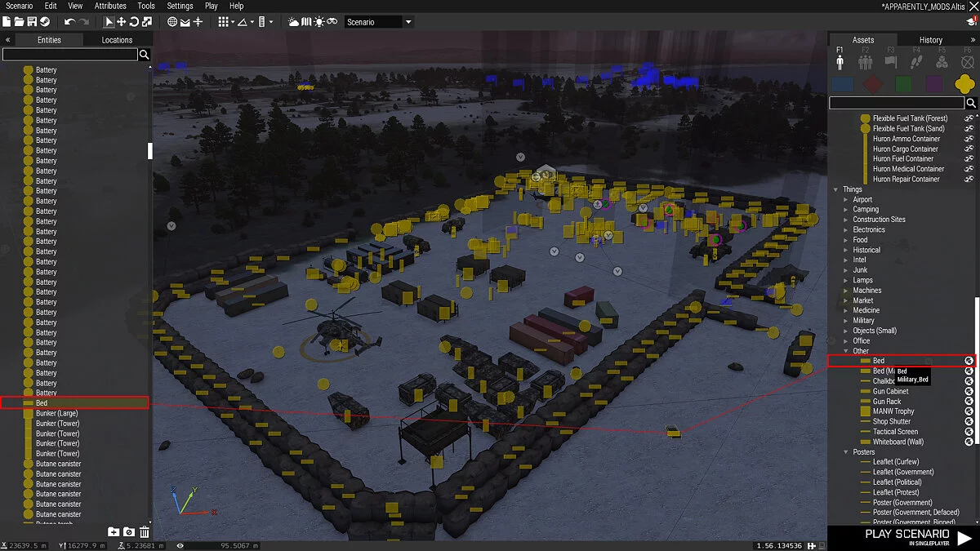Screen dimensions: 980x551
Task: Save the scenario with floppy disk icon
Action: tap(32, 22)
